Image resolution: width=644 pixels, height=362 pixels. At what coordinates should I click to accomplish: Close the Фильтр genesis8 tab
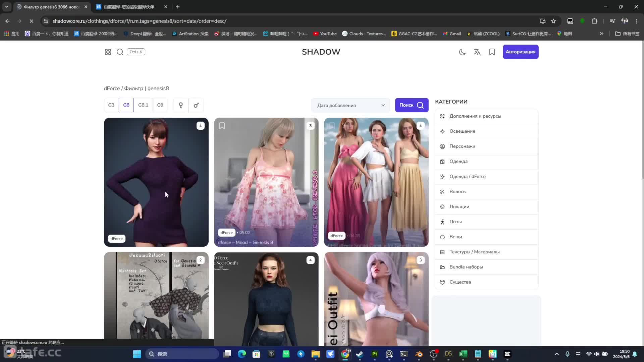(86, 7)
